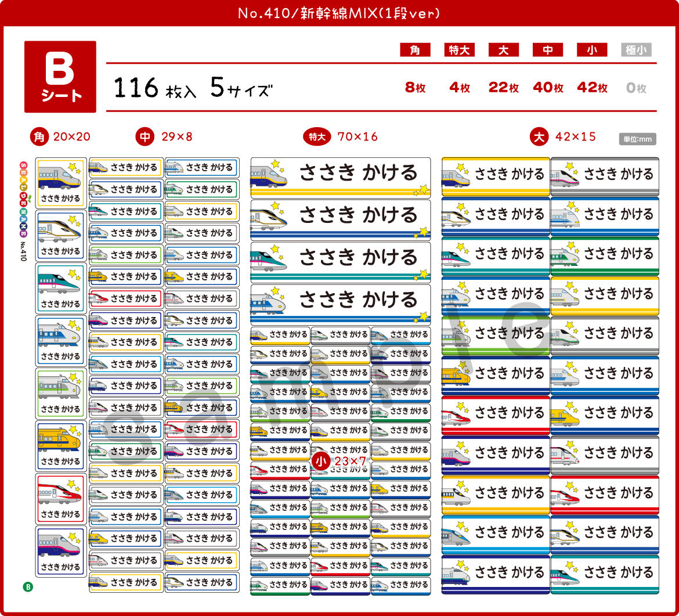Image resolution: width=679 pixels, height=616 pixels.
Task: Click the 23×7 size label
Action: click(x=351, y=462)
